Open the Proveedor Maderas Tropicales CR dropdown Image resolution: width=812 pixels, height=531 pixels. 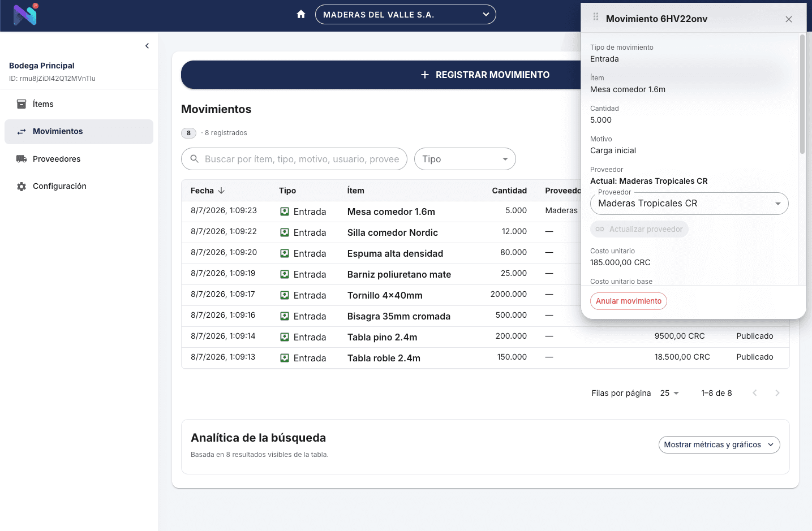coord(689,204)
